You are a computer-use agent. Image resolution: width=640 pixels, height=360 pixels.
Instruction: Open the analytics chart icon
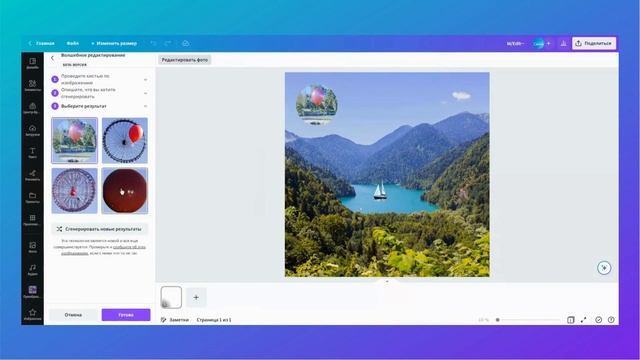coord(563,43)
